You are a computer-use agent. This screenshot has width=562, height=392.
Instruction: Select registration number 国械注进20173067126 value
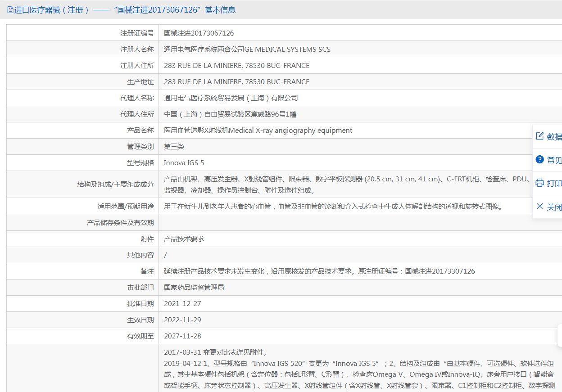pos(199,33)
